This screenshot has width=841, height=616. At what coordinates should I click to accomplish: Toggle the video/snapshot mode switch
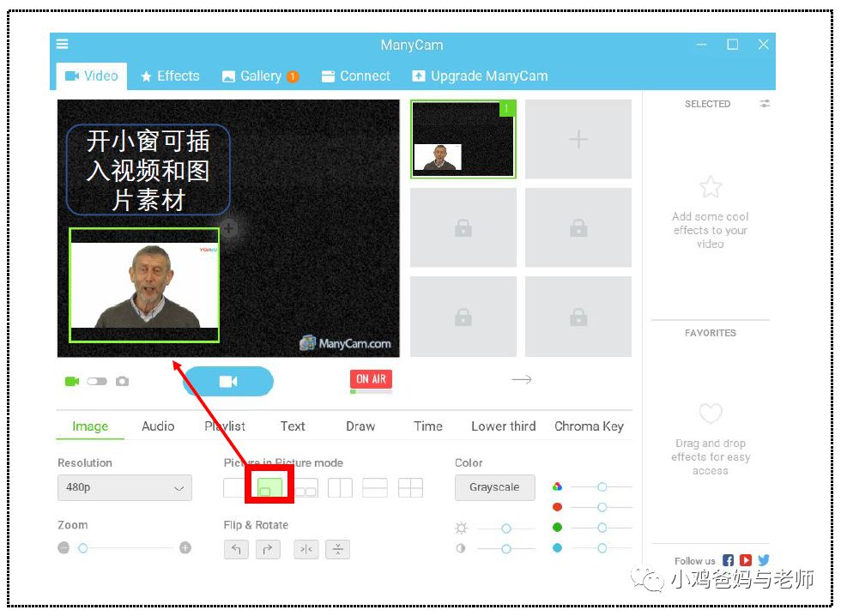pyautogui.click(x=97, y=381)
